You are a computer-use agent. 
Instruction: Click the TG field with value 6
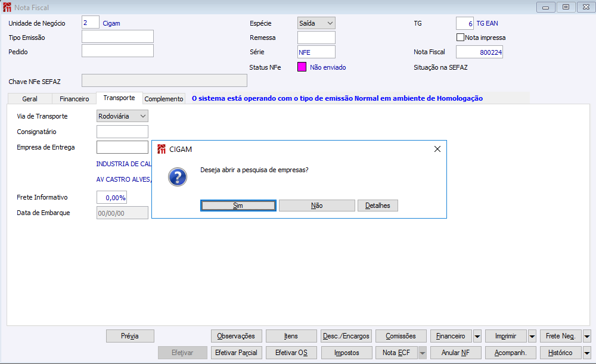click(465, 23)
